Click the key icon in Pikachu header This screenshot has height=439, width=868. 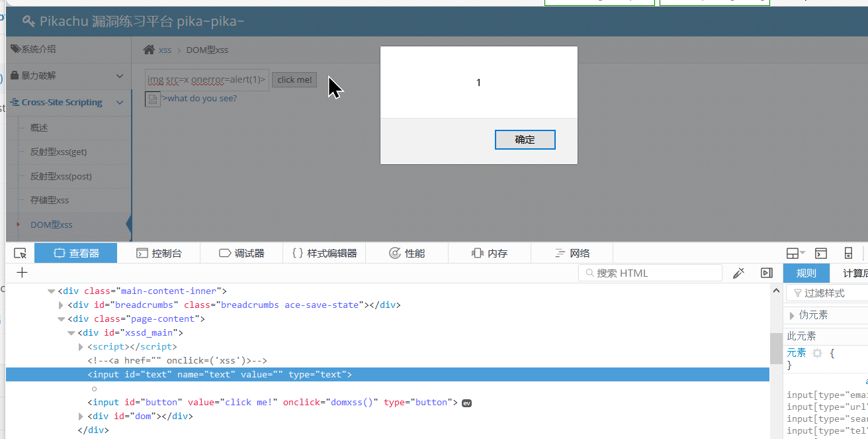(x=28, y=21)
